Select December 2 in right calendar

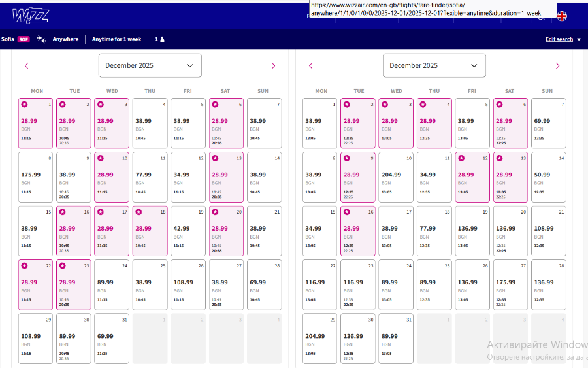[x=358, y=124]
